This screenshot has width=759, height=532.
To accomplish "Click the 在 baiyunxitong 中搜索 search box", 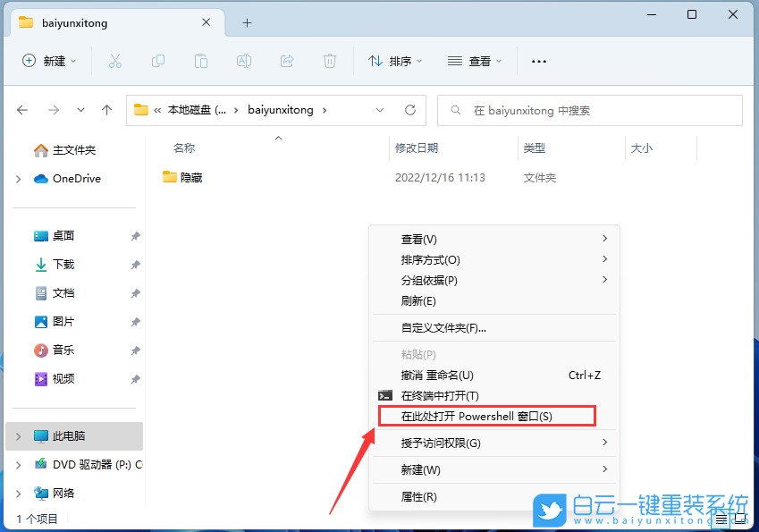I will pos(589,110).
